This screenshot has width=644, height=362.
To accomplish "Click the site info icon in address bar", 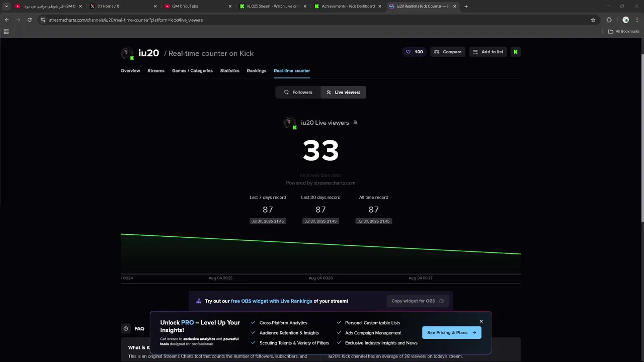I will click(43, 20).
